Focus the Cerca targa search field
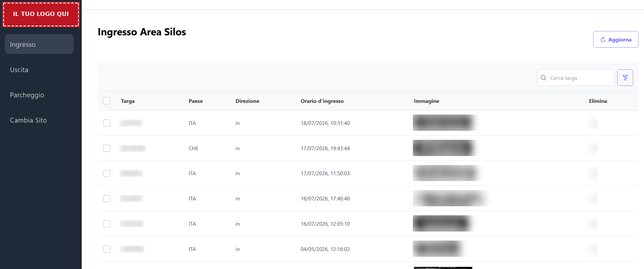The image size is (644, 269). [x=575, y=78]
